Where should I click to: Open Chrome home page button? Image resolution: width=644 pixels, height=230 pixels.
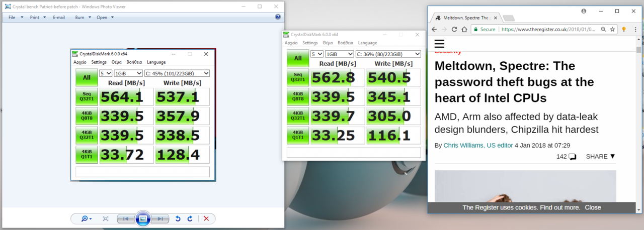(465, 30)
